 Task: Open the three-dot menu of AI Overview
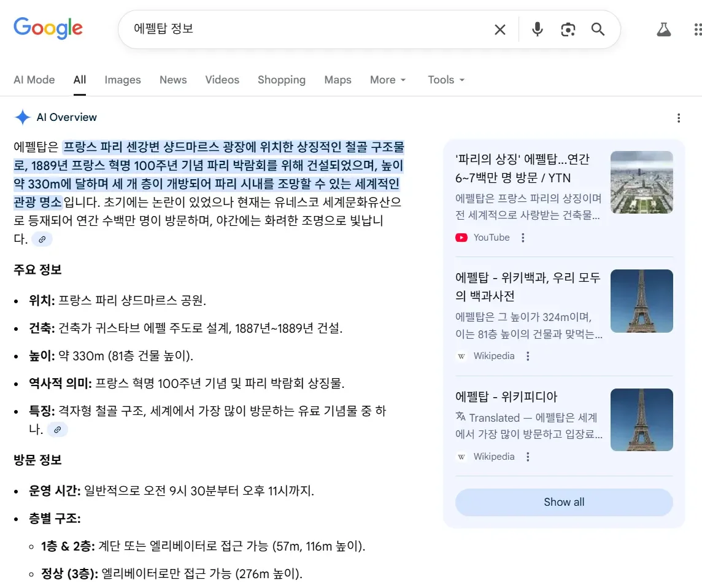pyautogui.click(x=679, y=117)
